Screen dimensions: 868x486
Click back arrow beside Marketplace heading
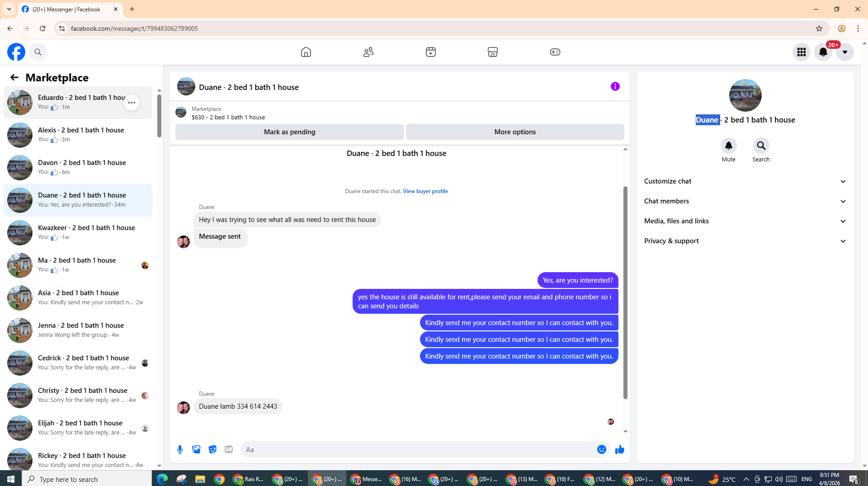(x=14, y=77)
